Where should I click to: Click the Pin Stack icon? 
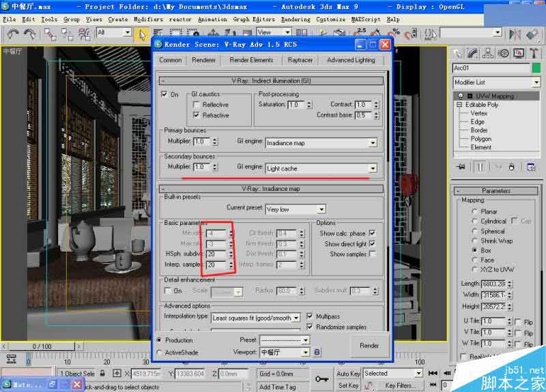462,166
